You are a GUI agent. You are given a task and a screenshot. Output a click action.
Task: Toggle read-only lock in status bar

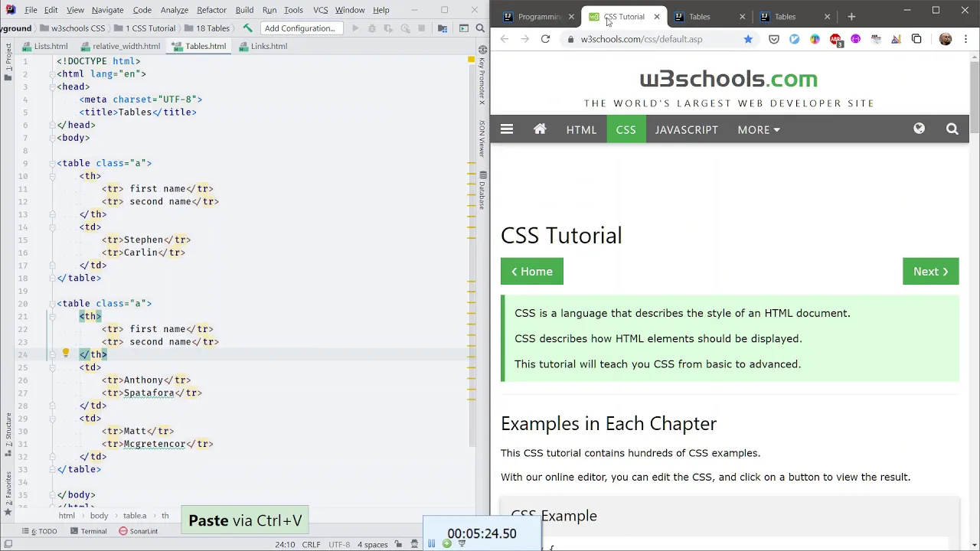coord(399,544)
